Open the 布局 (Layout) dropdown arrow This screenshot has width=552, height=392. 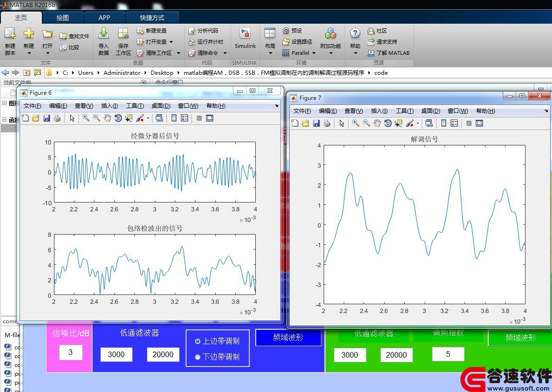(x=270, y=53)
